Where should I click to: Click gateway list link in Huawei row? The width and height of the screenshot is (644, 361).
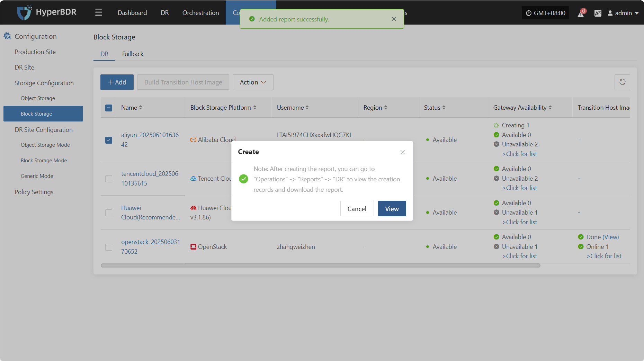(519, 222)
